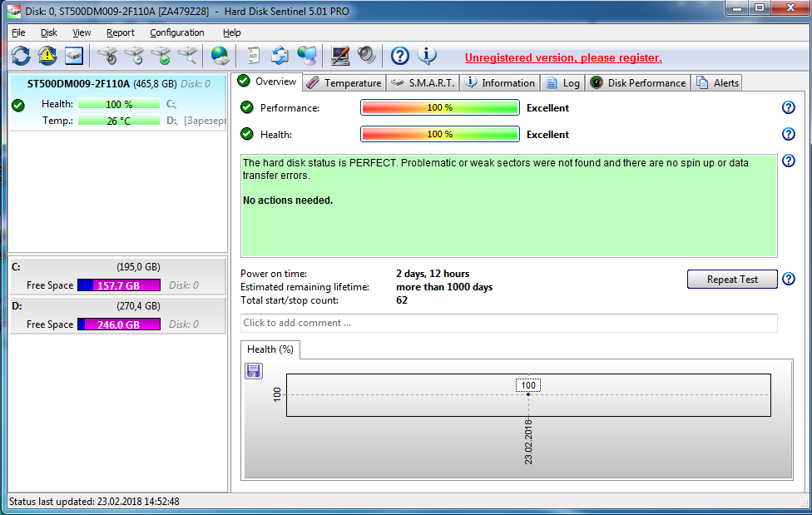This screenshot has width=812, height=515.
Task: Open the Disk Performance tab
Action: pos(638,83)
